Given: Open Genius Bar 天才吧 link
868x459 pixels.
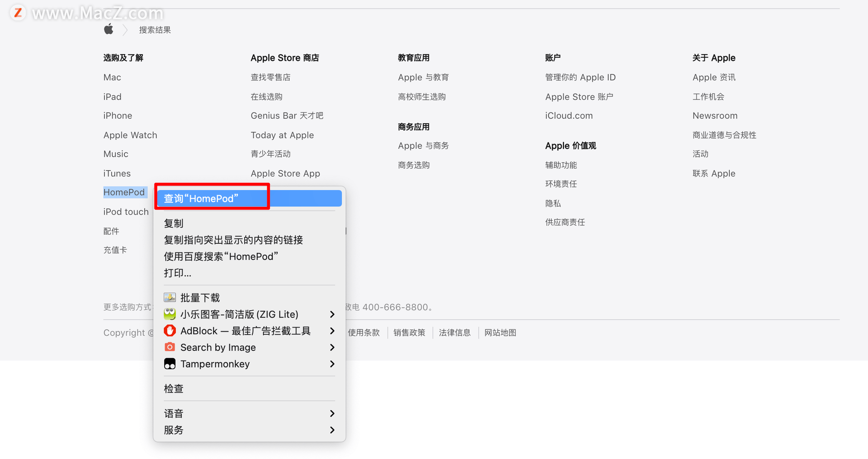Looking at the screenshot, I should pyautogui.click(x=287, y=116).
